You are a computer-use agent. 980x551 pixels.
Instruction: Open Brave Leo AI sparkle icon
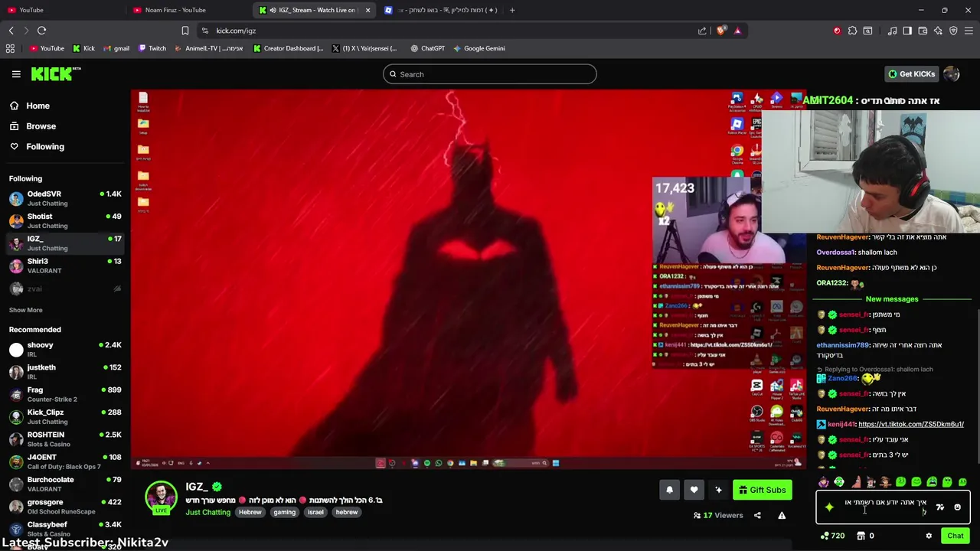coord(938,31)
